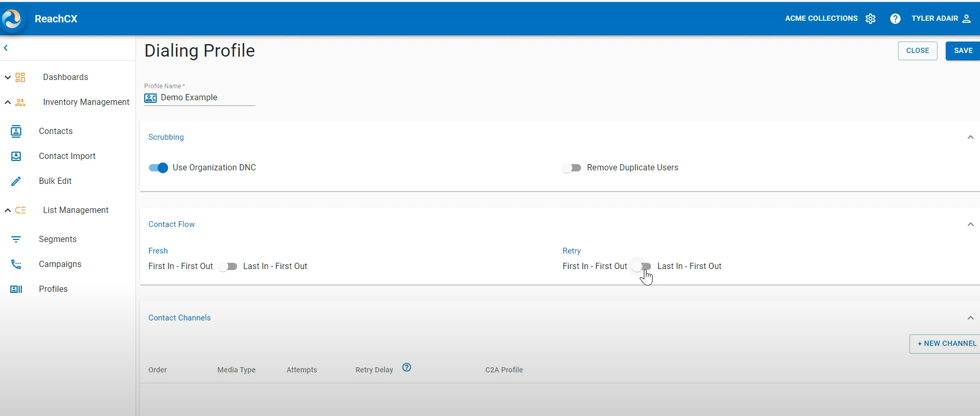Click the TYLER ADAIR user name
Image resolution: width=980 pixels, height=416 pixels.
pos(935,19)
